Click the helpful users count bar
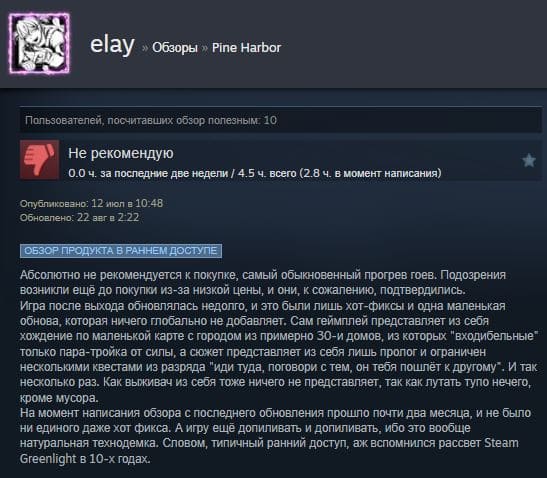Screen dimensions: 547x478 click(x=280, y=120)
